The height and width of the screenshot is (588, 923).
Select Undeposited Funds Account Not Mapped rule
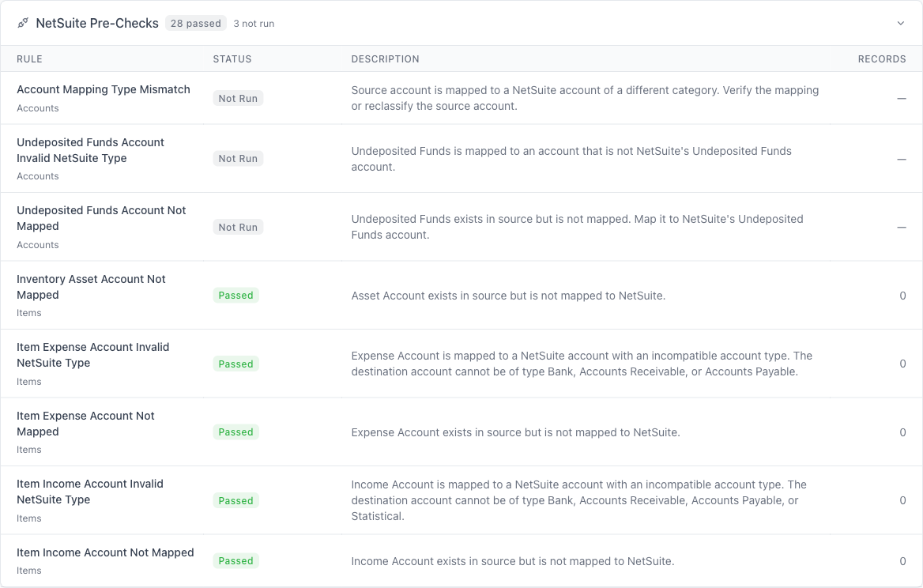tap(101, 218)
